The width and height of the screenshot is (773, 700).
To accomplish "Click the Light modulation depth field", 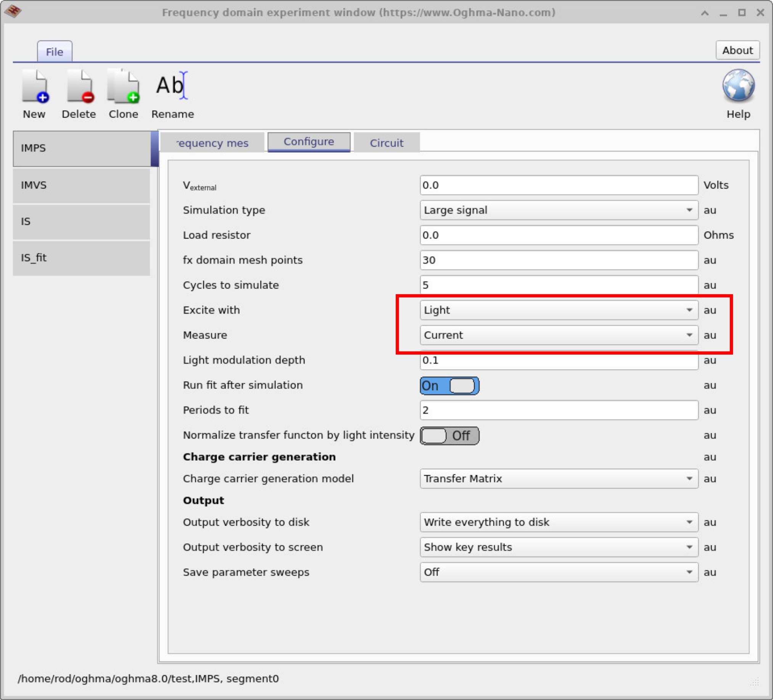I will [x=559, y=360].
